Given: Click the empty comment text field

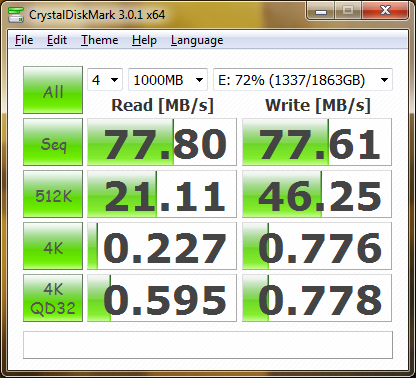Looking at the screenshot, I should [208, 345].
